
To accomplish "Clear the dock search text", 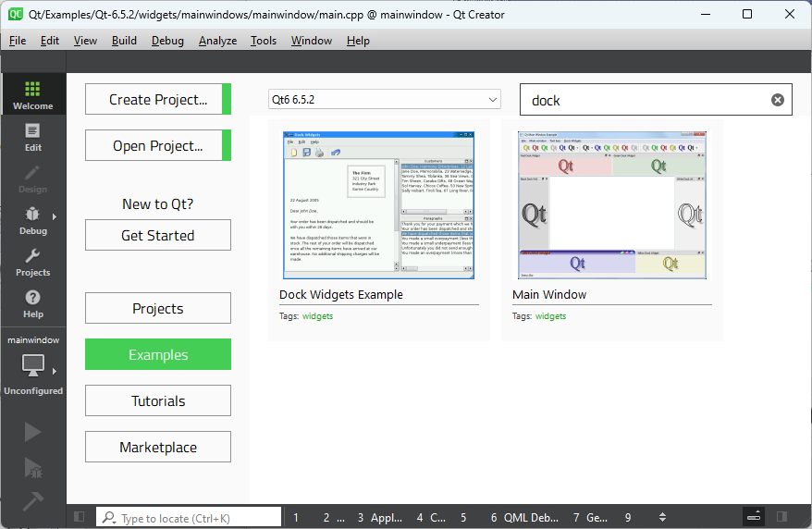I will click(x=777, y=100).
